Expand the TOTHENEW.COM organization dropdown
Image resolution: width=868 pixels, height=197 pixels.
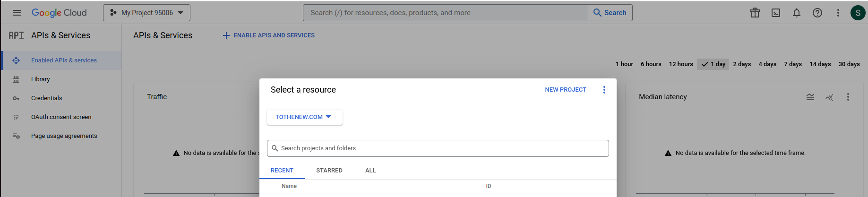point(305,117)
